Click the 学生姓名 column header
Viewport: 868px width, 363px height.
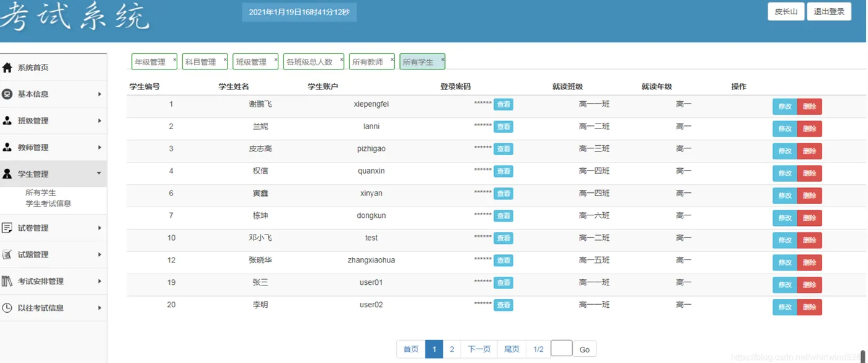[234, 87]
